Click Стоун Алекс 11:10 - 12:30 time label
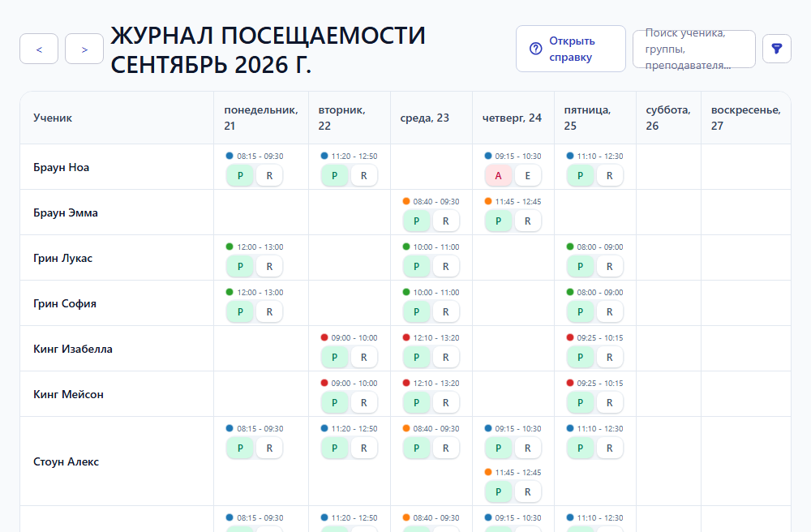 [x=600, y=428]
